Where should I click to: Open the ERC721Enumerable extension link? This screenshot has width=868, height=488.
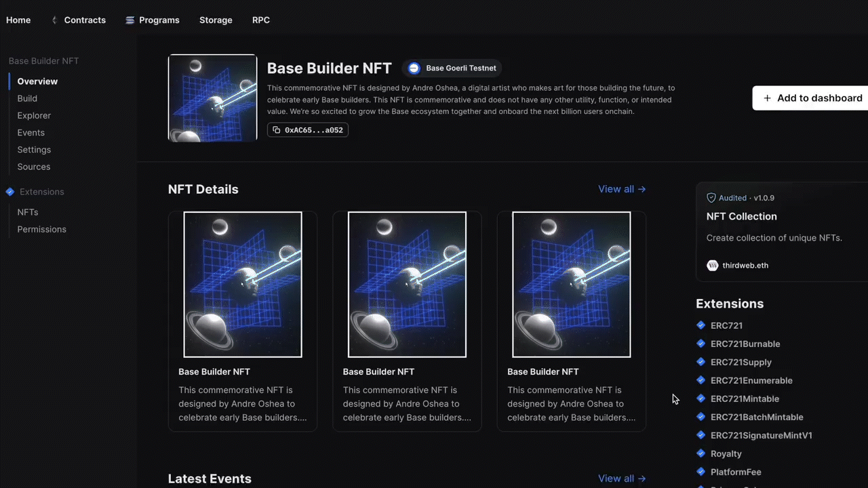click(x=751, y=380)
